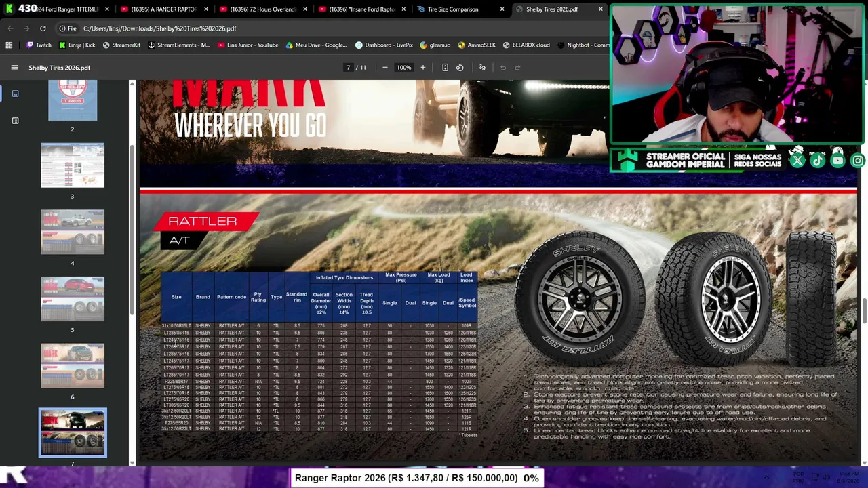Toggle fit to page

point(445,68)
